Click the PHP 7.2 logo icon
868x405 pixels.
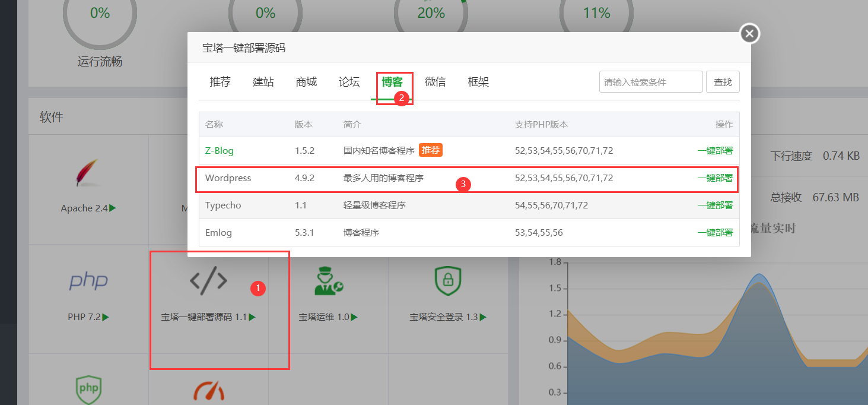[88, 281]
